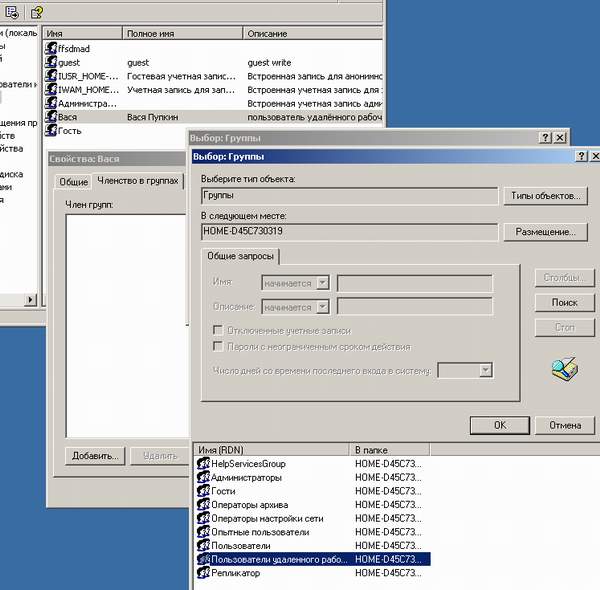This screenshot has width=600, height=590.
Task: Click the Вася user icon in list
Action: tap(51, 117)
